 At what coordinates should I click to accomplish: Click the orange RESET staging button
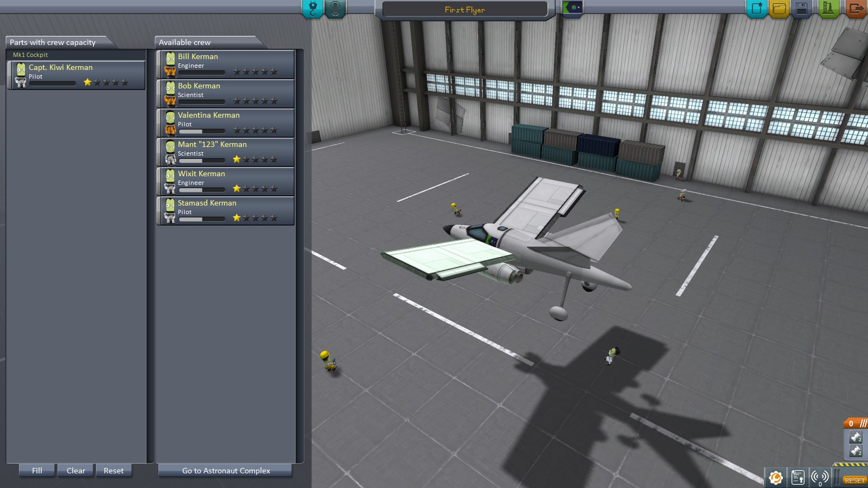[x=854, y=480]
